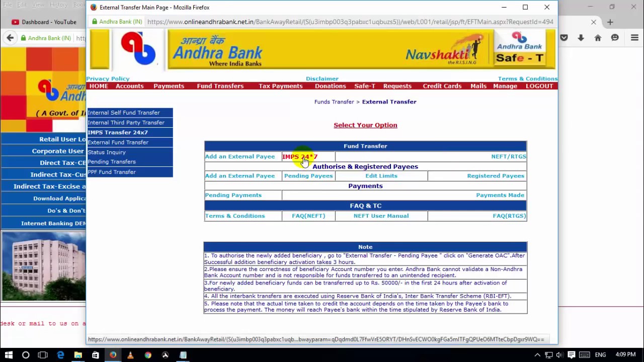
Task: Click the IMPS 24*7 link
Action: [x=300, y=156]
